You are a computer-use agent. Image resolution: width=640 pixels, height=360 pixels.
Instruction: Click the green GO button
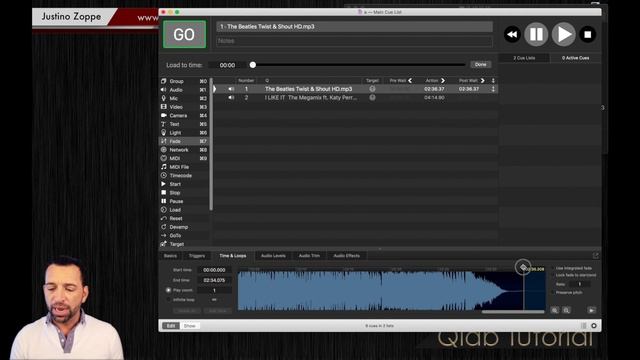(x=184, y=34)
